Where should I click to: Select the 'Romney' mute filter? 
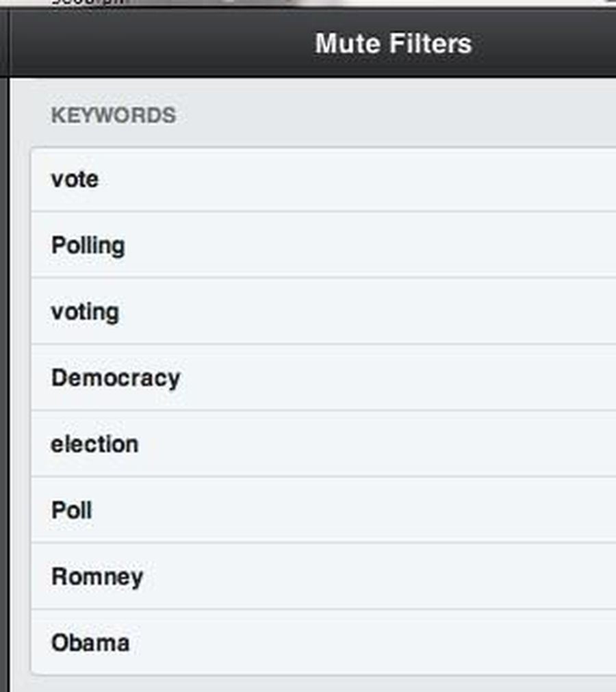point(322,576)
